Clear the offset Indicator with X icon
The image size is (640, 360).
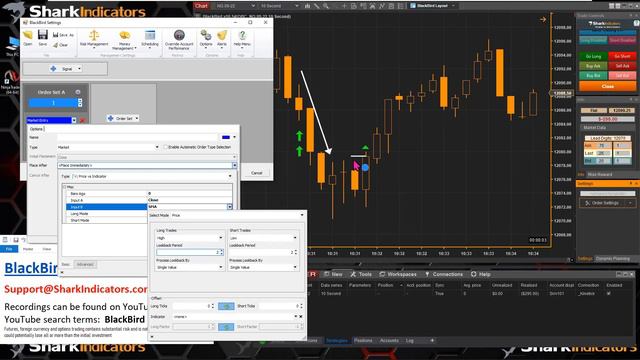click(301, 316)
